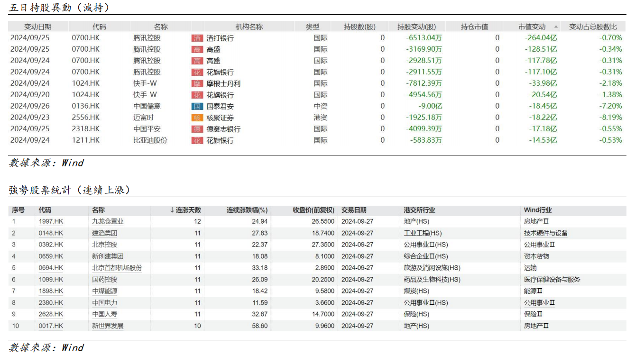Select the 58.60 consecutive gain value
This screenshot has height=364, width=635.
(260, 326)
